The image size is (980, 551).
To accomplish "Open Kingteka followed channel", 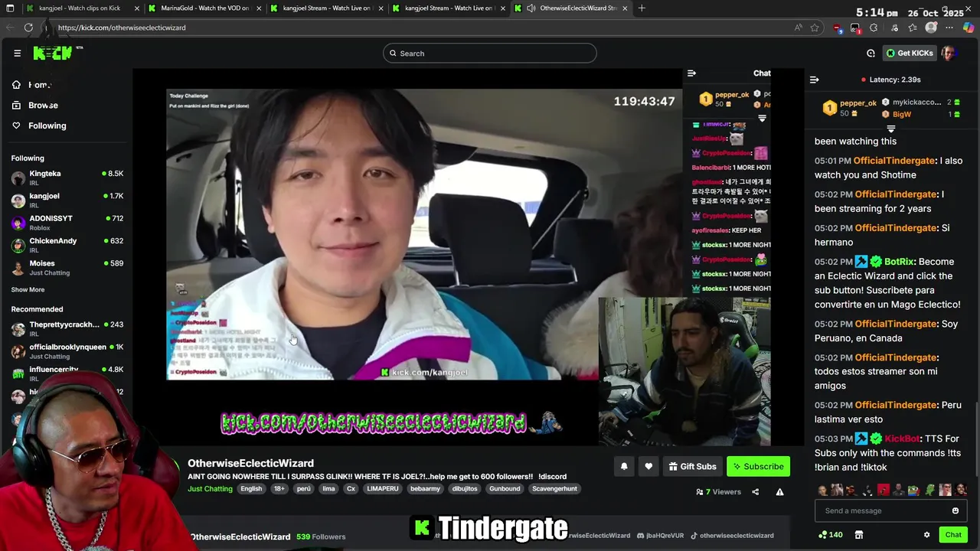I will [x=67, y=178].
